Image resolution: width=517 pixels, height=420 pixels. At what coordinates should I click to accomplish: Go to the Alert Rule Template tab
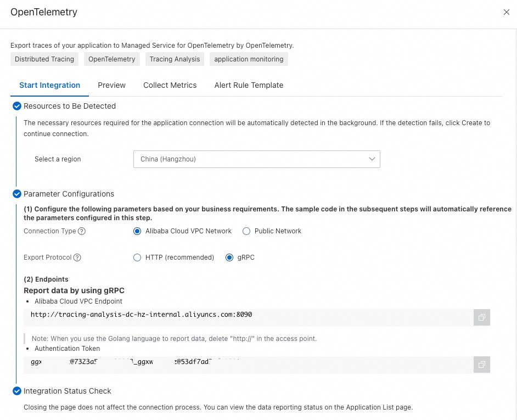[249, 85]
